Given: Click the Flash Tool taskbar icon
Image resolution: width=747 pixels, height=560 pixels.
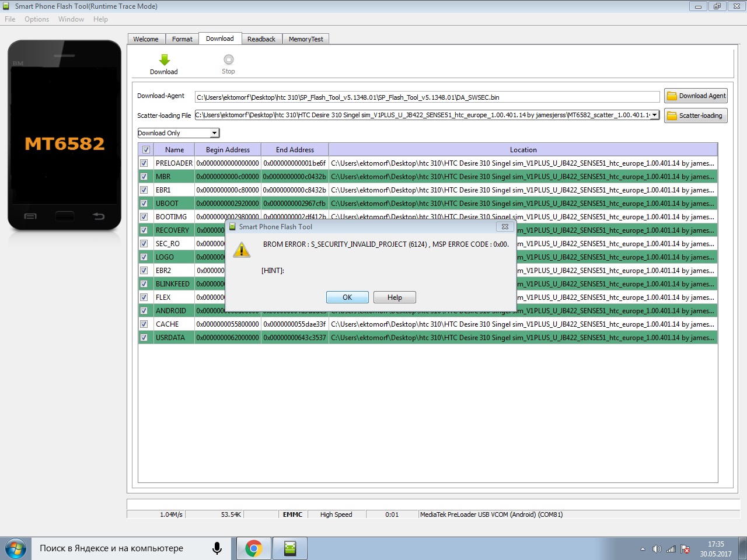Looking at the screenshot, I should (290, 548).
